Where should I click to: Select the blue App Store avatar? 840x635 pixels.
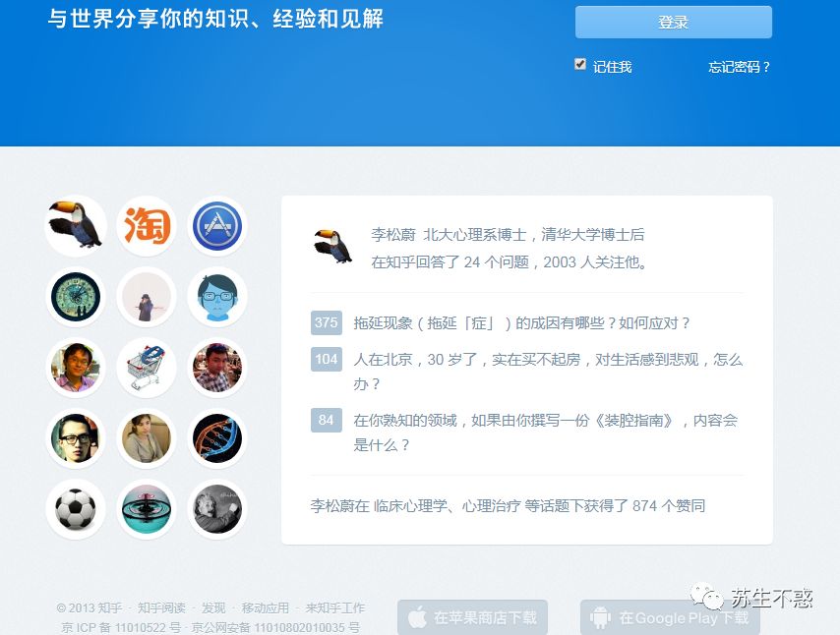click(217, 226)
